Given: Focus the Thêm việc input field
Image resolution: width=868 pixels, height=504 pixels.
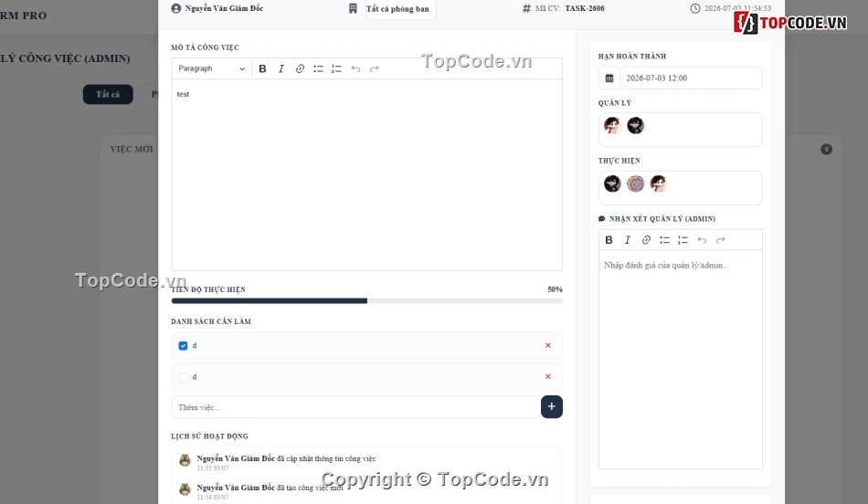Looking at the screenshot, I should (356, 407).
